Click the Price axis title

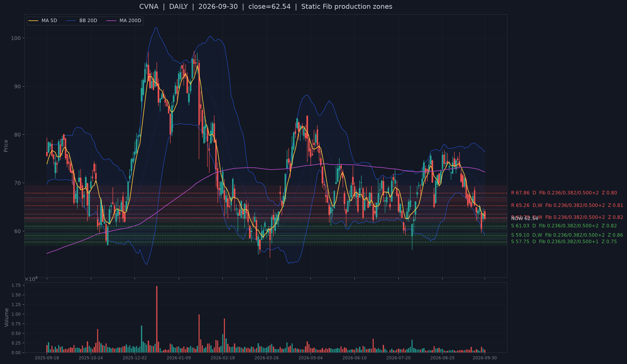click(6, 146)
